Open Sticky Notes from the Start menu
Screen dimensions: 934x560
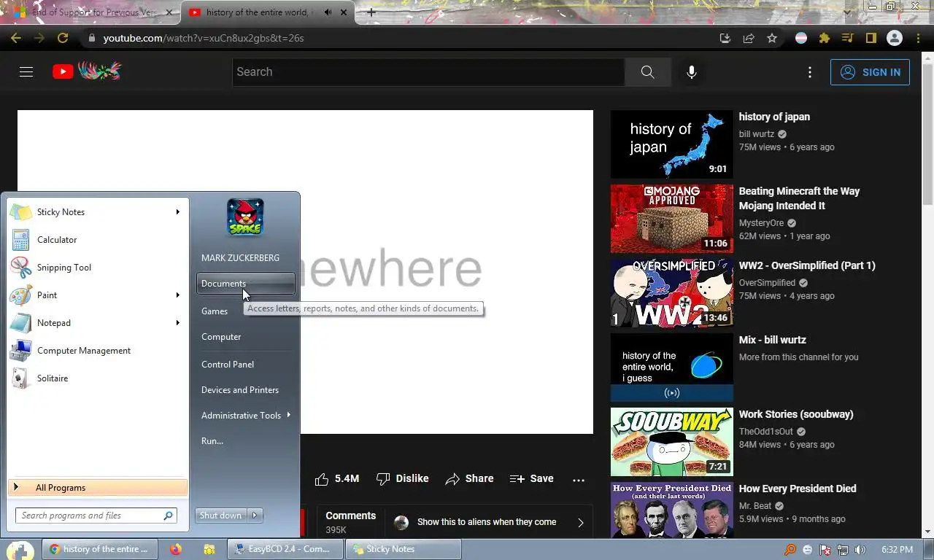point(96,212)
